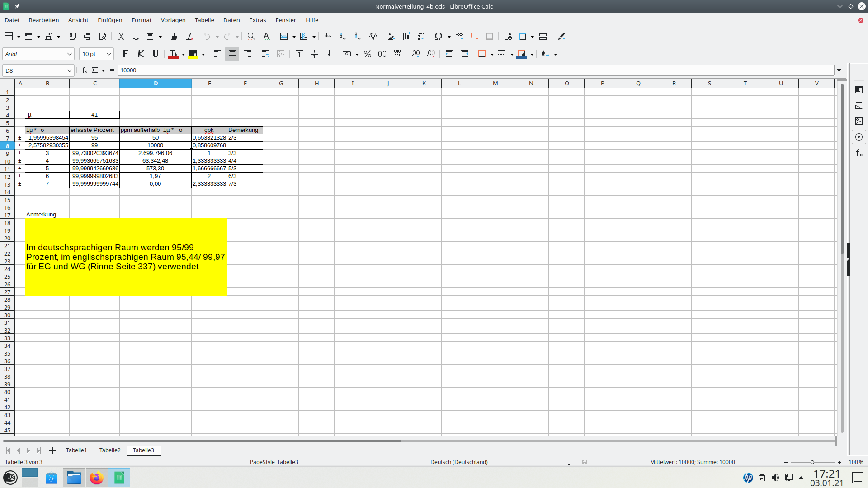Toggle wrap text
This screenshot has height=488, width=868.
click(266, 54)
